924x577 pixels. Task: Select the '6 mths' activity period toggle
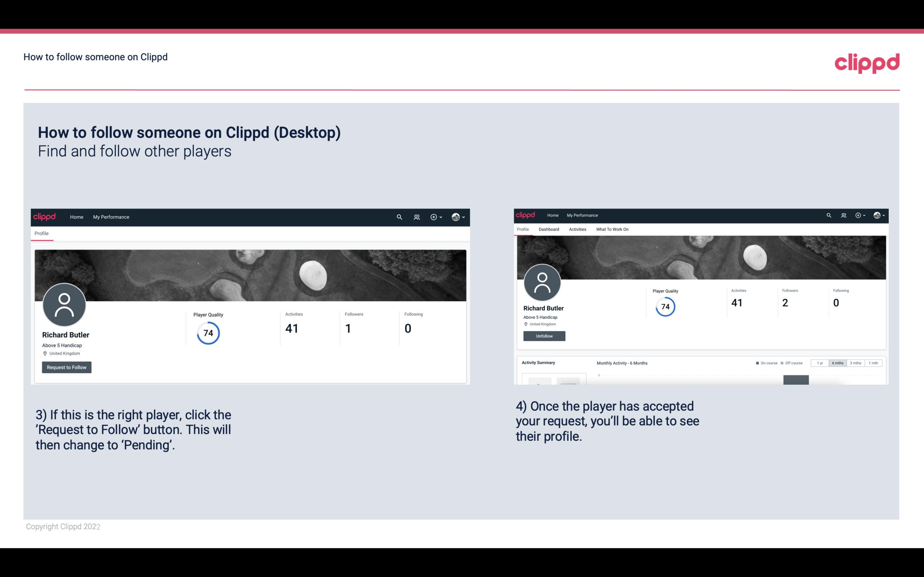pyautogui.click(x=837, y=363)
